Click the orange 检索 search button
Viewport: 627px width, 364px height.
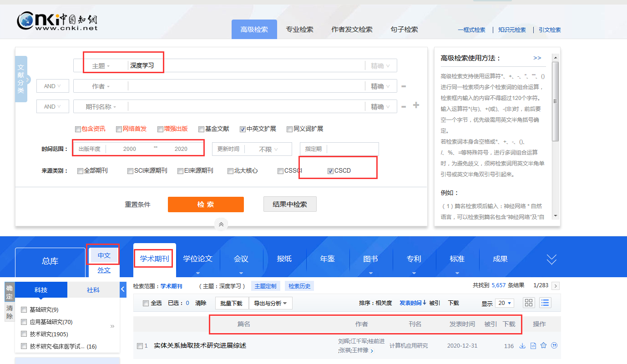pos(206,204)
